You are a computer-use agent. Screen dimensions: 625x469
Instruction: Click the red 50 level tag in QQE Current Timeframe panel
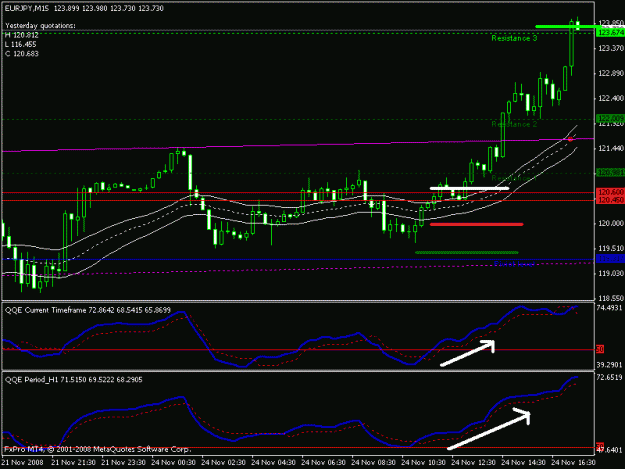coord(600,349)
